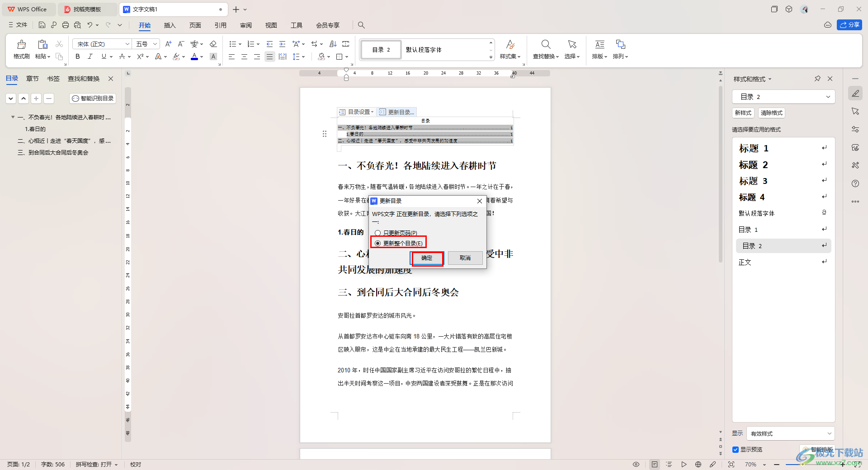Screen dimensions: 868x470
Task: Click the increase font size icon
Action: coord(168,44)
